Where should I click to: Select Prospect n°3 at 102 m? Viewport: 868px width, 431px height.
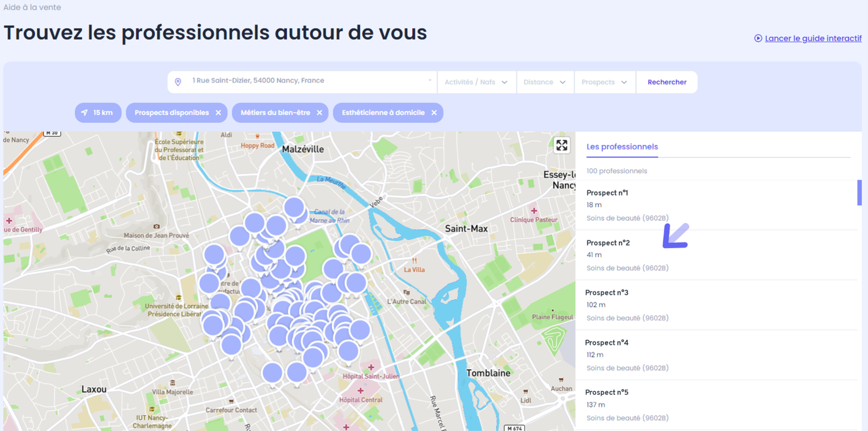tap(716, 305)
